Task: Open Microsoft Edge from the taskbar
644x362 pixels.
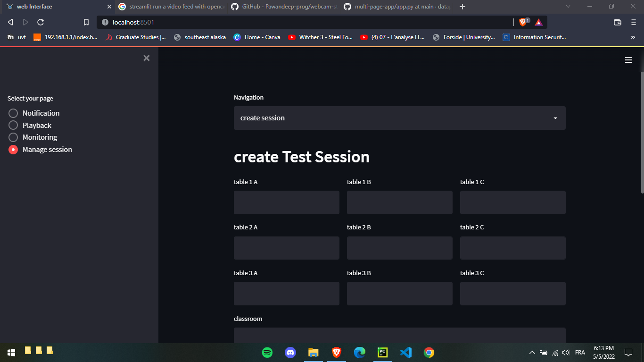Action: tap(360, 352)
